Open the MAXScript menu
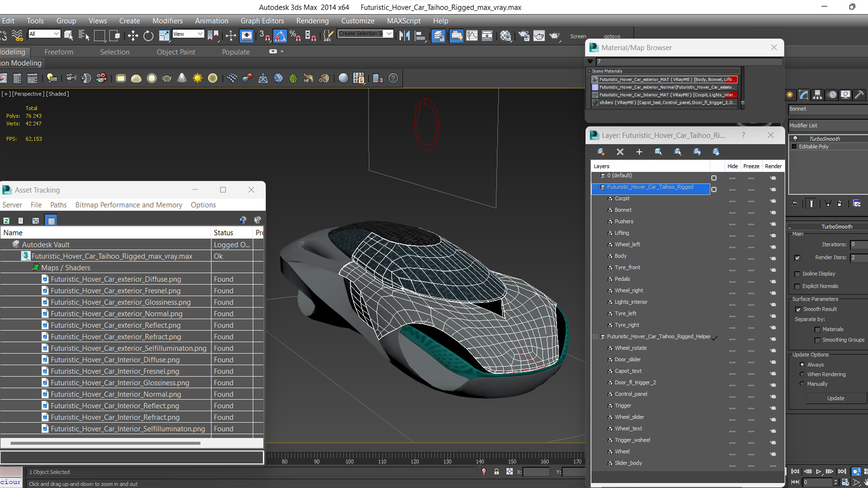This screenshot has width=868, height=488. tap(404, 21)
